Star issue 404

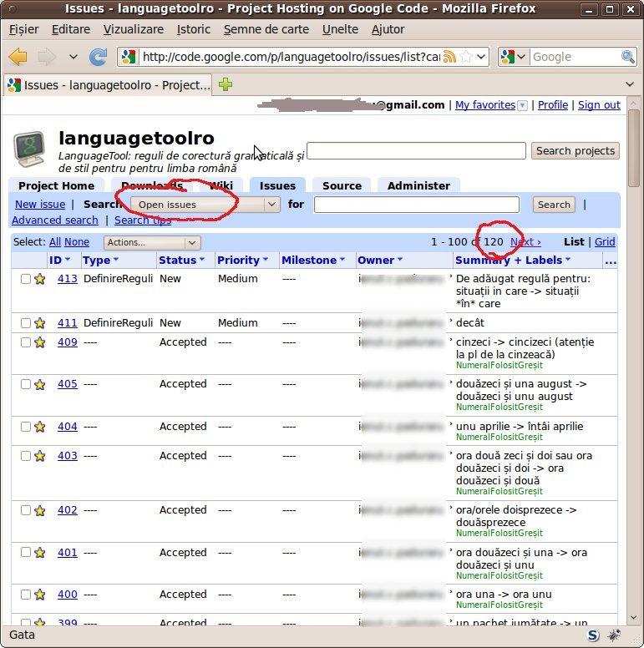[40, 427]
